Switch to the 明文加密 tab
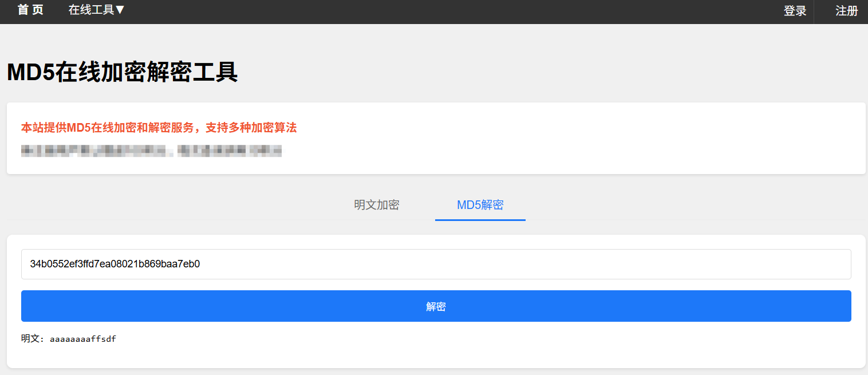868x375 pixels. (x=376, y=205)
